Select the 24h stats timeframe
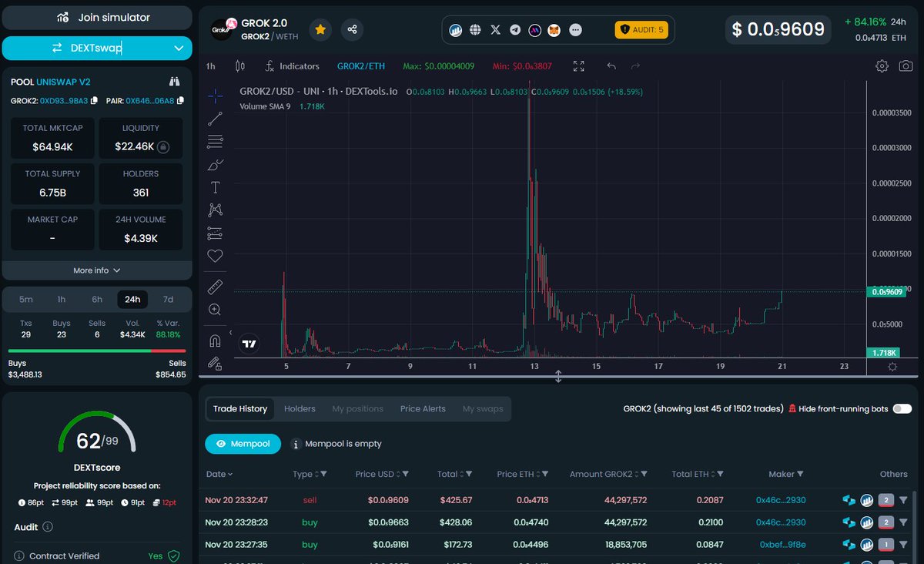Viewport: 924px width, 564px height. (132, 299)
